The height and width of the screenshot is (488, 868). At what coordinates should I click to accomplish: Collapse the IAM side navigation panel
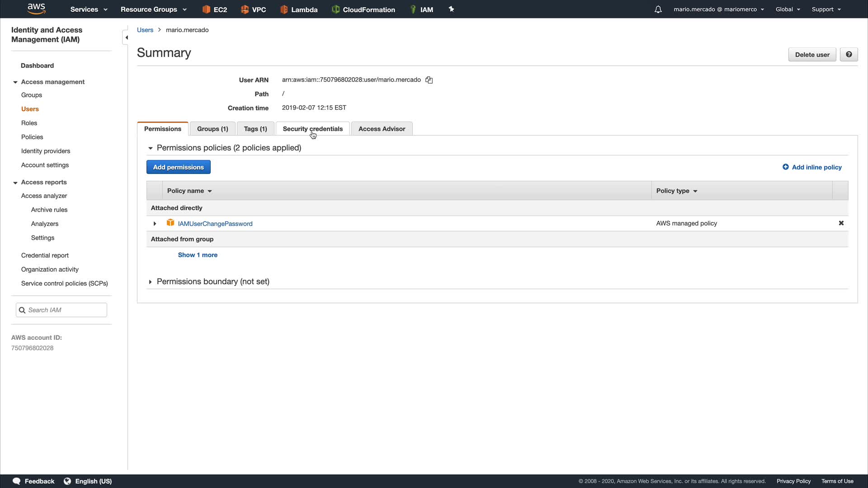126,38
